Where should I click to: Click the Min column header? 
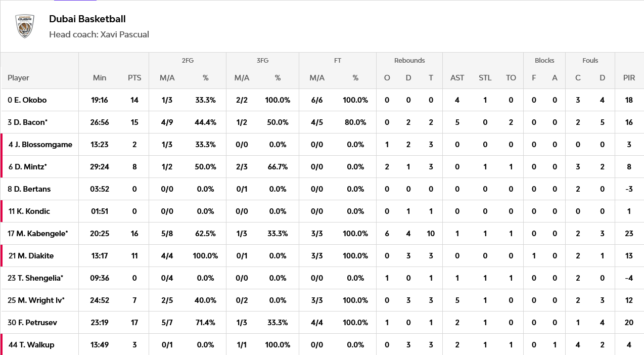pyautogui.click(x=100, y=78)
